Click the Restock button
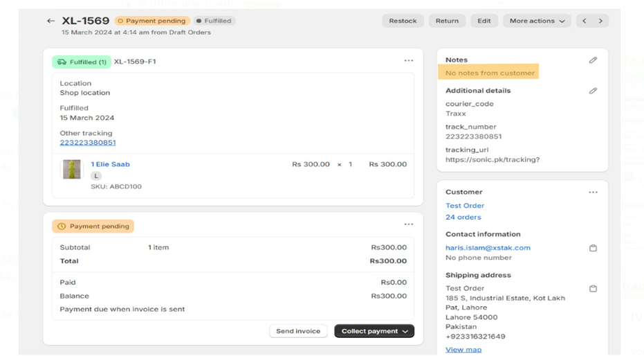Viewport: 644px width, 356px height. (403, 21)
